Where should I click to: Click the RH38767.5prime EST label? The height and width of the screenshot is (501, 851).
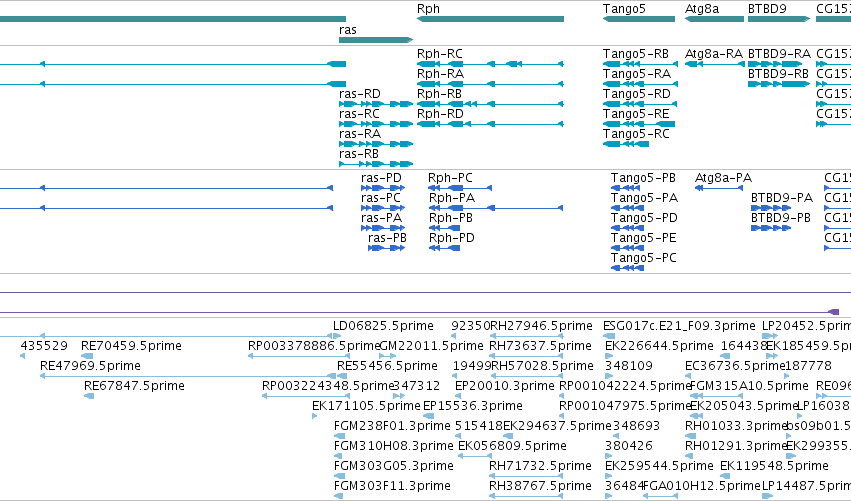(x=541, y=486)
